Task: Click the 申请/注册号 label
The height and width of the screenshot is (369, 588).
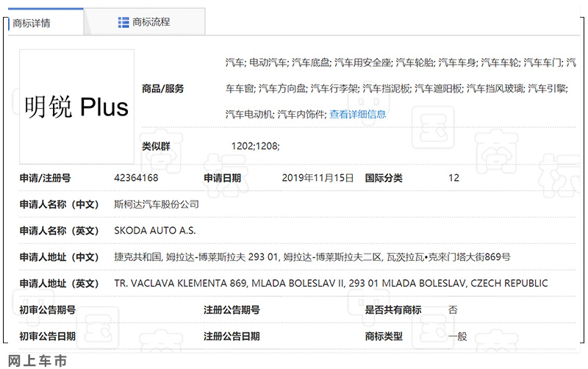Action: (x=45, y=178)
